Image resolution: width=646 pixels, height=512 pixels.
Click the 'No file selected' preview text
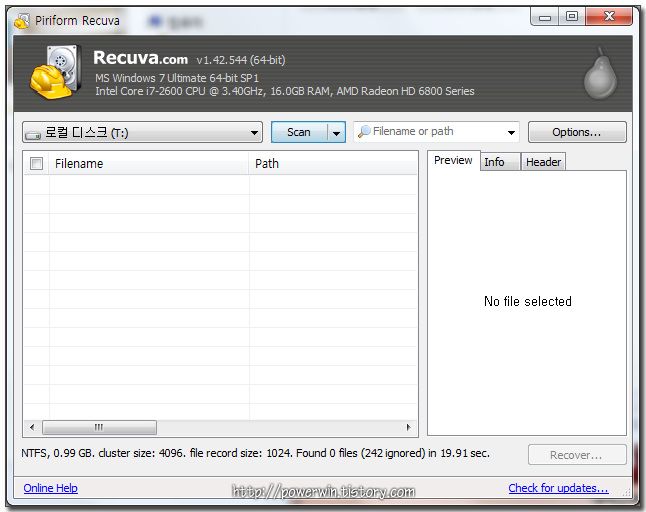click(x=527, y=301)
